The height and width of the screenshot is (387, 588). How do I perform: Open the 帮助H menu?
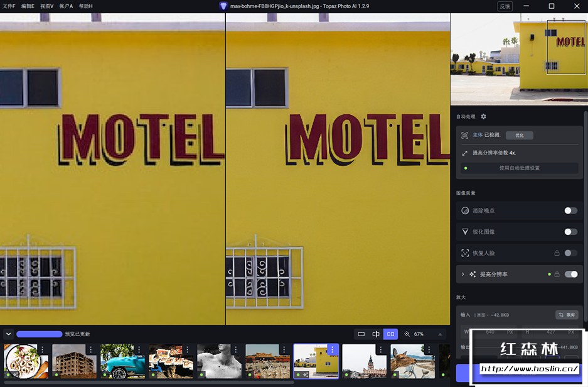pos(85,6)
